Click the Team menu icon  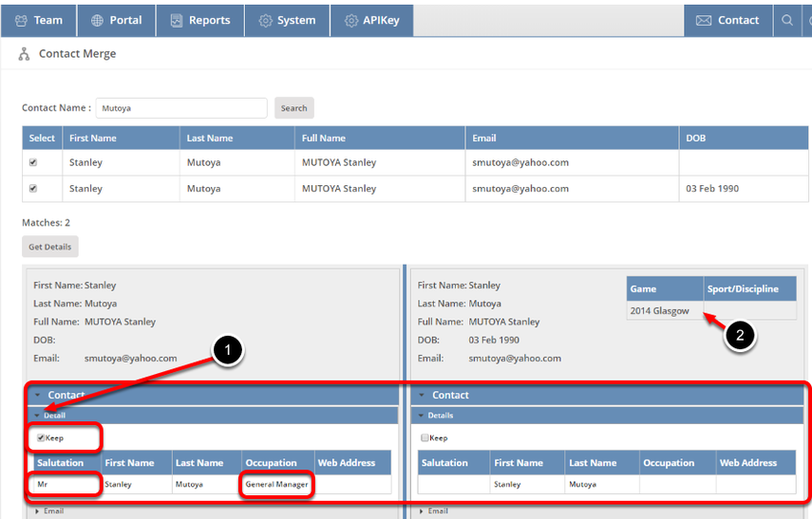click(x=21, y=21)
